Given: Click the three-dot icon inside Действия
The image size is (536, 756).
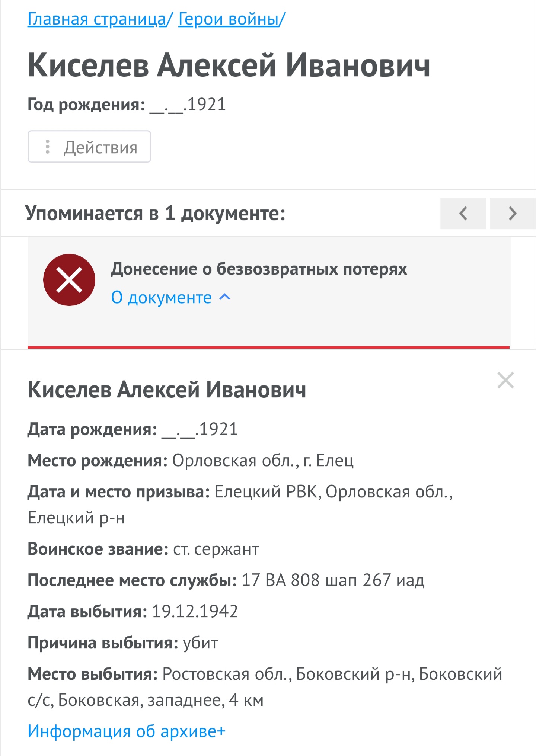Looking at the screenshot, I should coord(48,147).
